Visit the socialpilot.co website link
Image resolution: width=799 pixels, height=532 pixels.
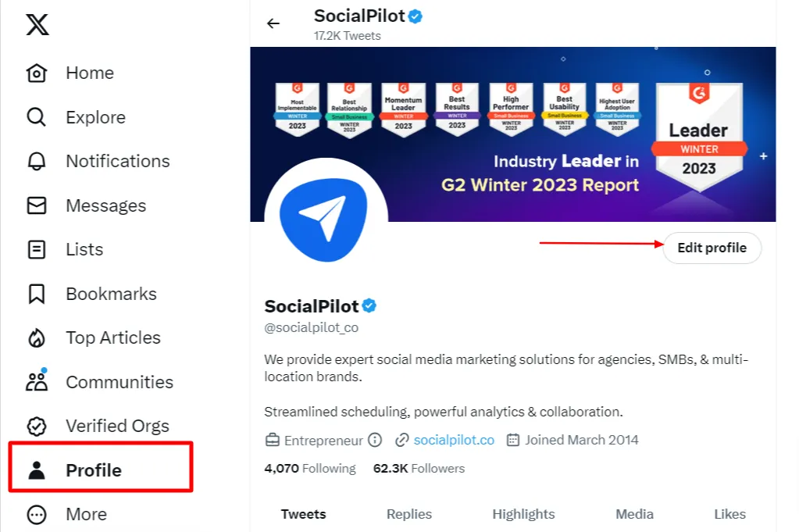[453, 440]
